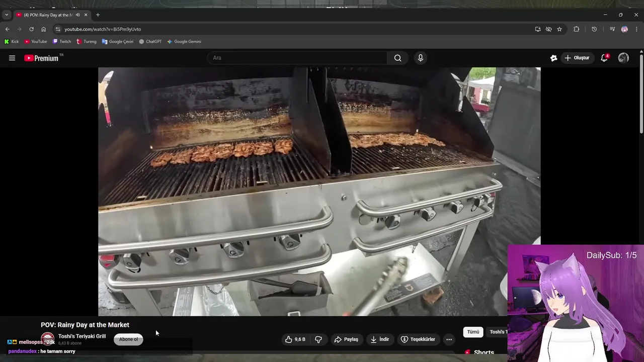Dislike the video
This screenshot has height=362, width=644.
click(x=318, y=339)
